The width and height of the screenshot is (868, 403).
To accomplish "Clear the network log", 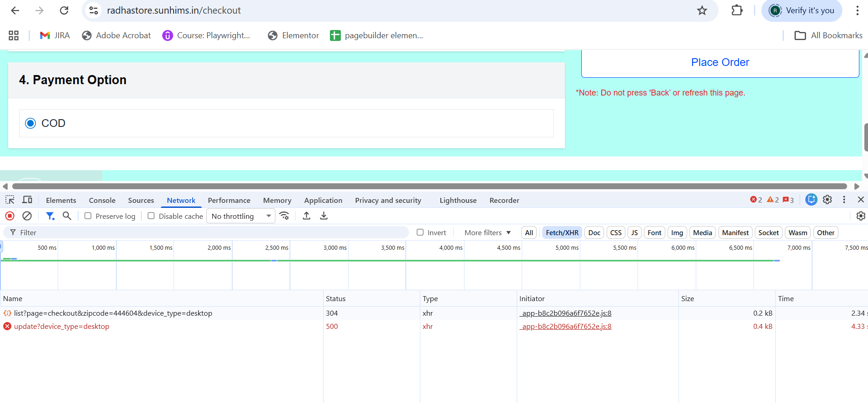I will click(x=27, y=216).
